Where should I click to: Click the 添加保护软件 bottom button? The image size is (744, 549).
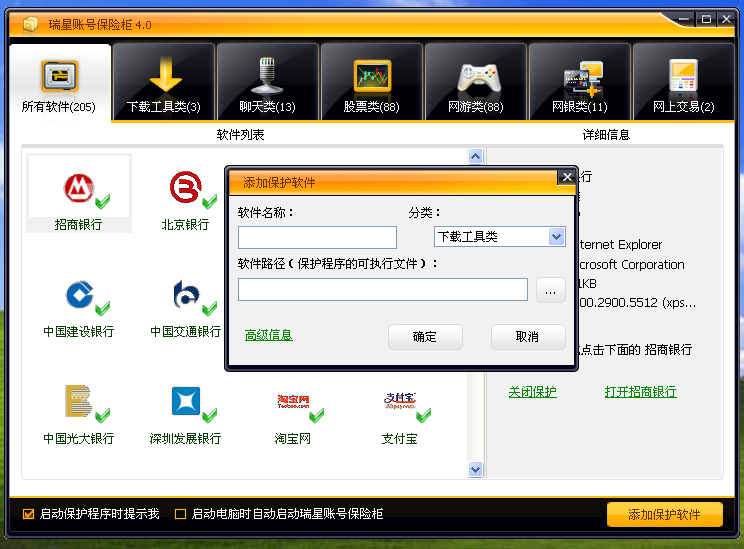[665, 514]
